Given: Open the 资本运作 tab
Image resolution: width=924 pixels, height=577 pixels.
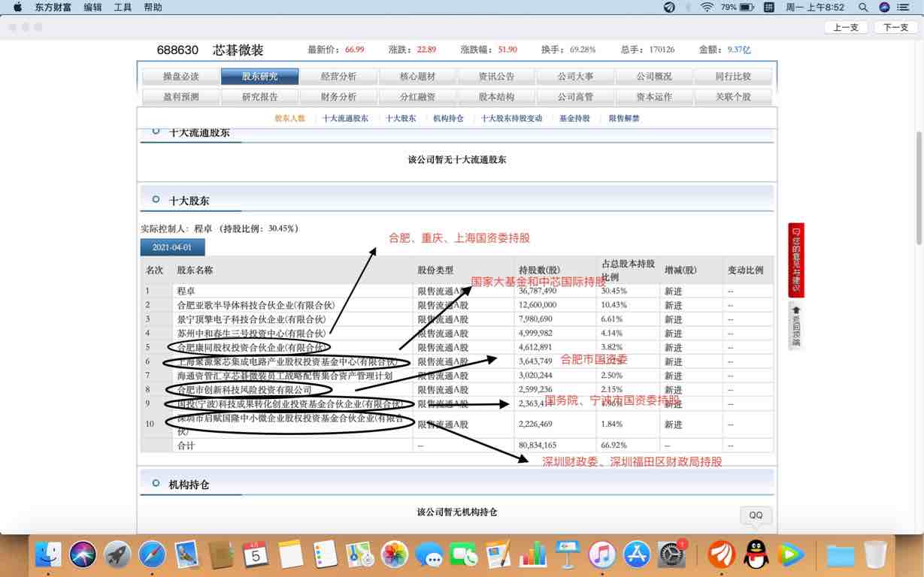Looking at the screenshot, I should [x=654, y=97].
